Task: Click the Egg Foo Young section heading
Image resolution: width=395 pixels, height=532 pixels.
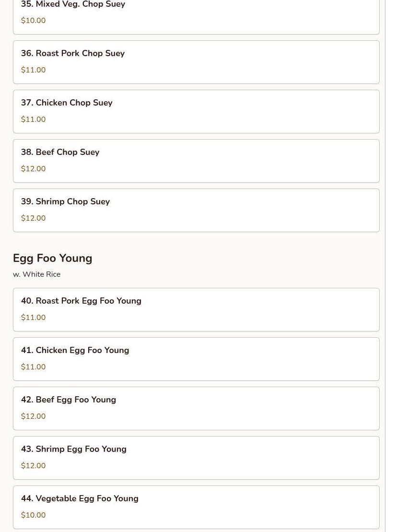Action: point(53,258)
